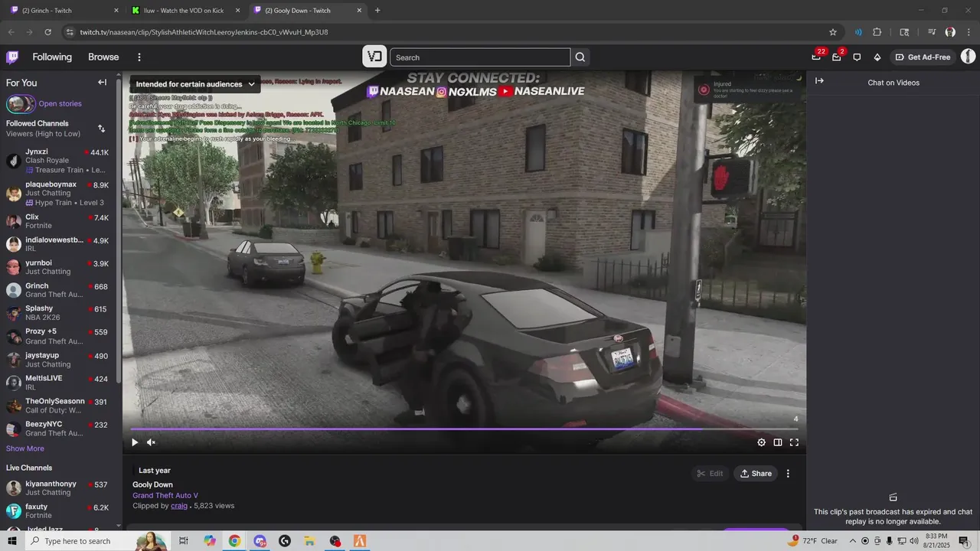
Task: Switch to the Kick VOD tab
Action: click(186, 11)
